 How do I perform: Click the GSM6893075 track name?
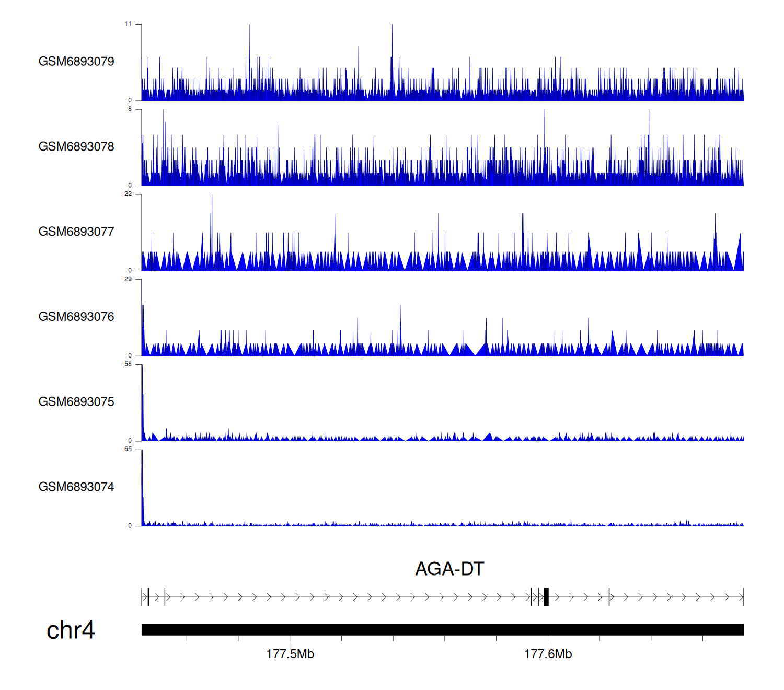click(76, 402)
